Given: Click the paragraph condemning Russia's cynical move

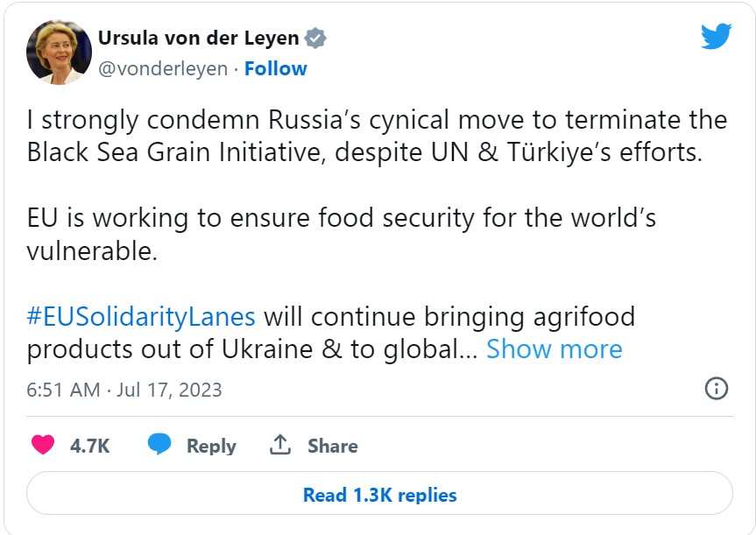Looking at the screenshot, I should click(x=377, y=136).
